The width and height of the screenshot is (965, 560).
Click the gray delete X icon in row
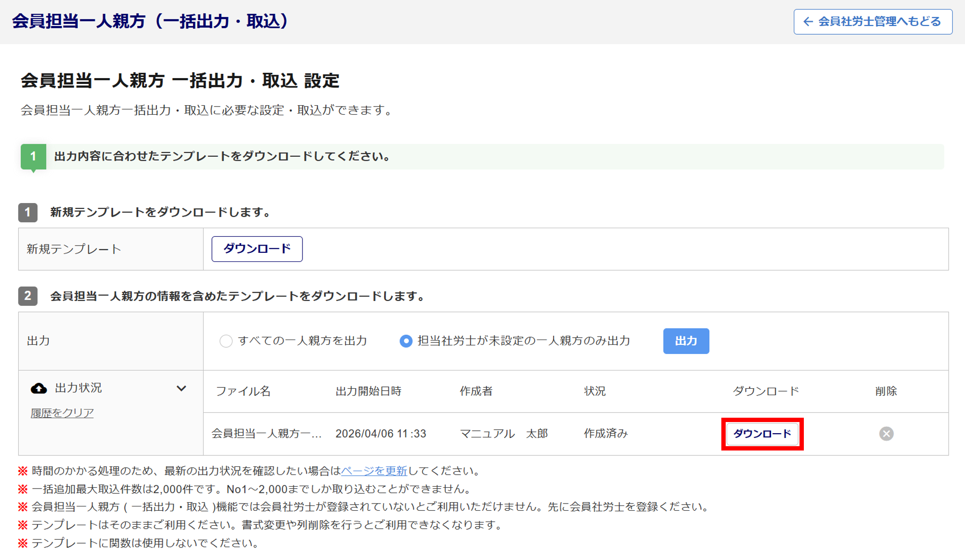point(886,434)
